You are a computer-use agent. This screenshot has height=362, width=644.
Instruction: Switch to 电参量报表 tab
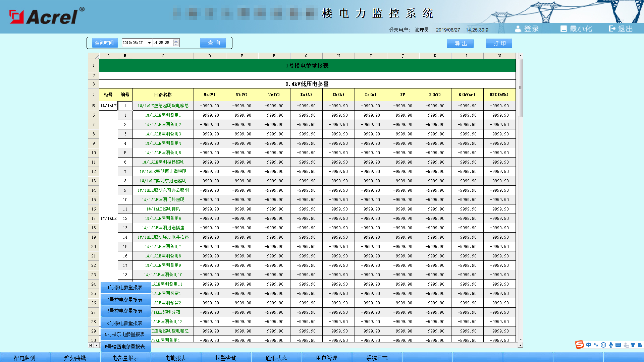[125, 358]
